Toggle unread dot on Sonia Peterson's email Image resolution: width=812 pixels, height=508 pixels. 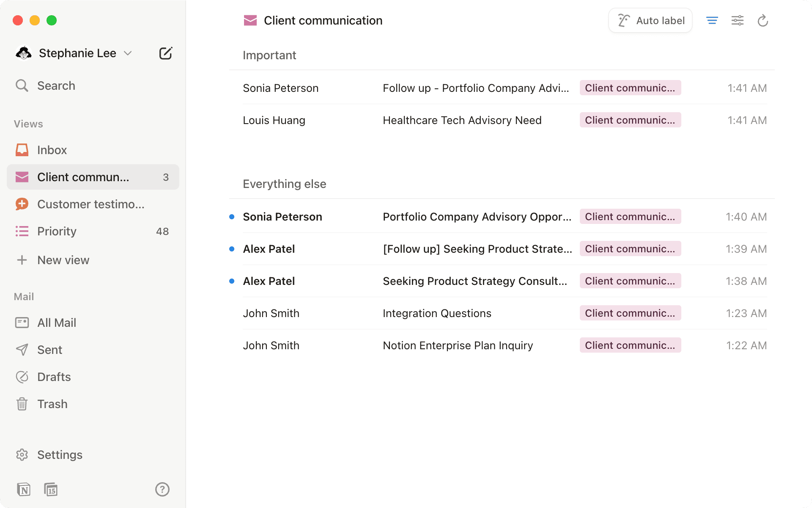[232, 216]
